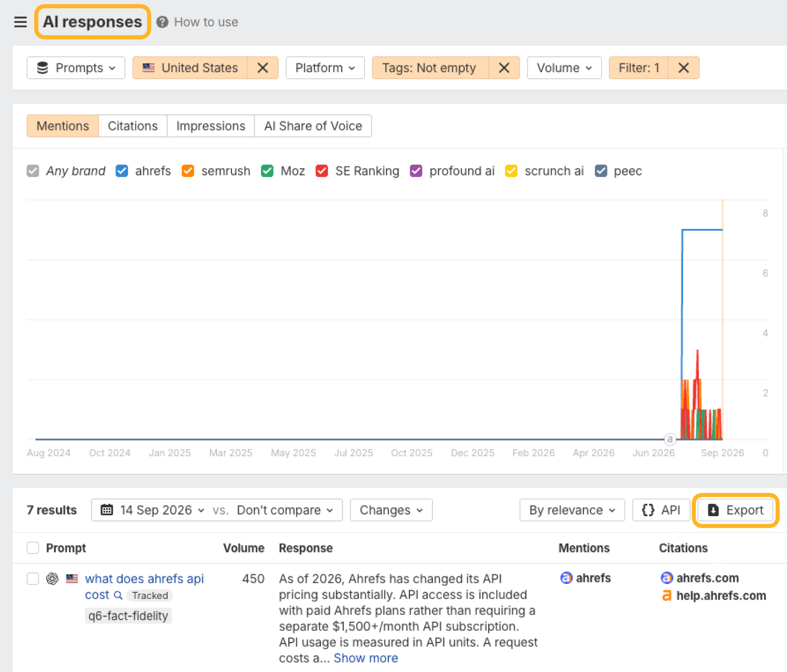This screenshot has width=787, height=672.
Task: Click the help.ahrefs.com citation favicon
Action: pos(667,595)
